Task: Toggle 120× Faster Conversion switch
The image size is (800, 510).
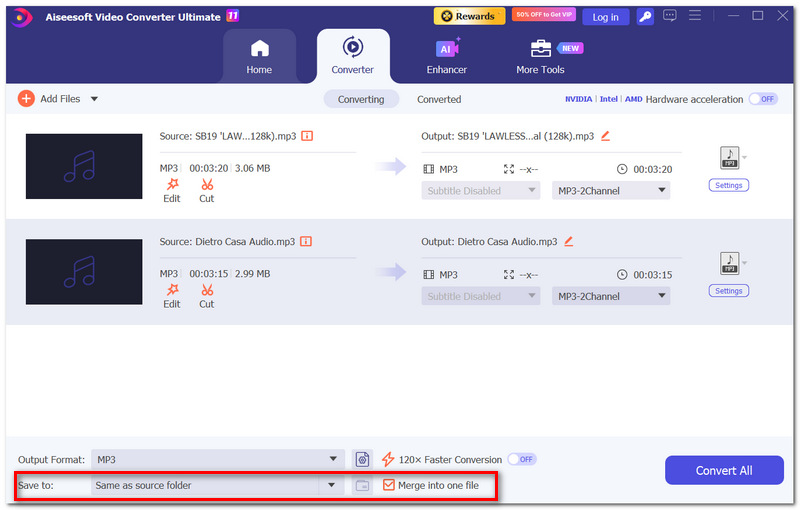Action: click(521, 460)
